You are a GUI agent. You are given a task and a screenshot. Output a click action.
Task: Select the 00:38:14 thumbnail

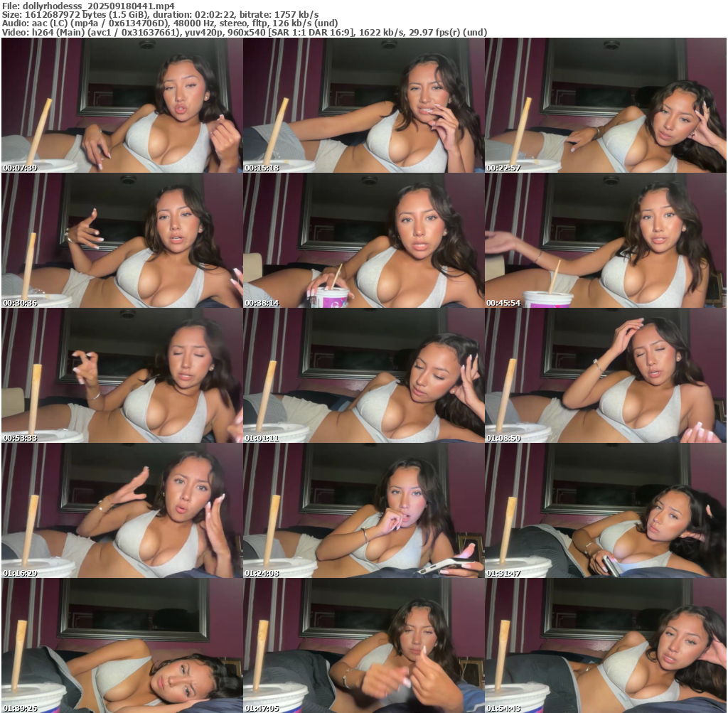click(364, 241)
